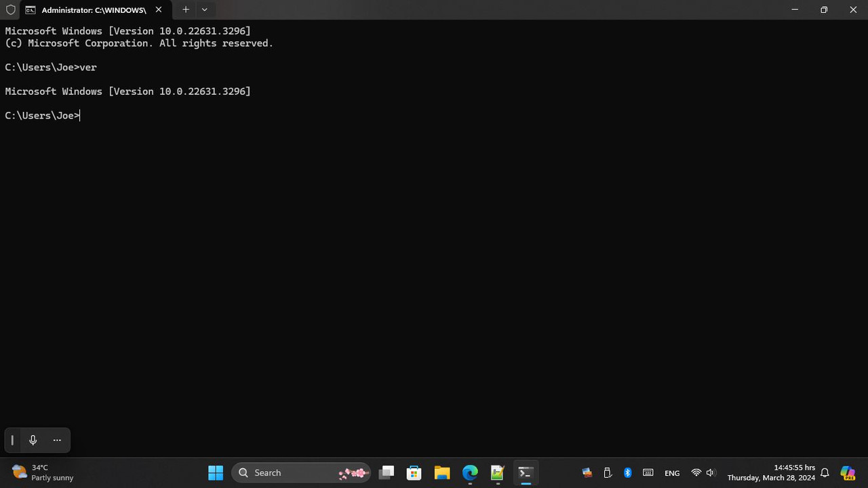The width and height of the screenshot is (868, 488).
Task: Open Task View from the taskbar
Action: (387, 472)
